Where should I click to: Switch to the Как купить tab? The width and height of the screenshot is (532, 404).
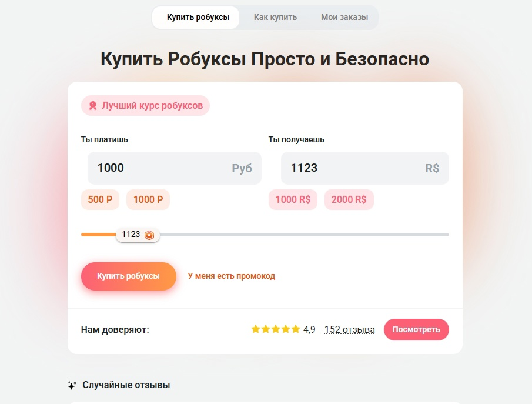coord(275,18)
